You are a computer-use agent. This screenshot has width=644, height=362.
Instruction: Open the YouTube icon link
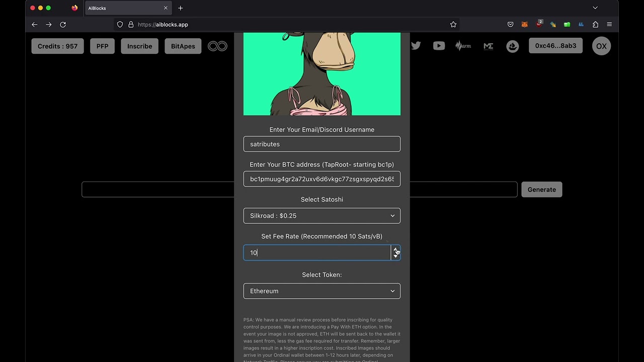click(x=439, y=46)
